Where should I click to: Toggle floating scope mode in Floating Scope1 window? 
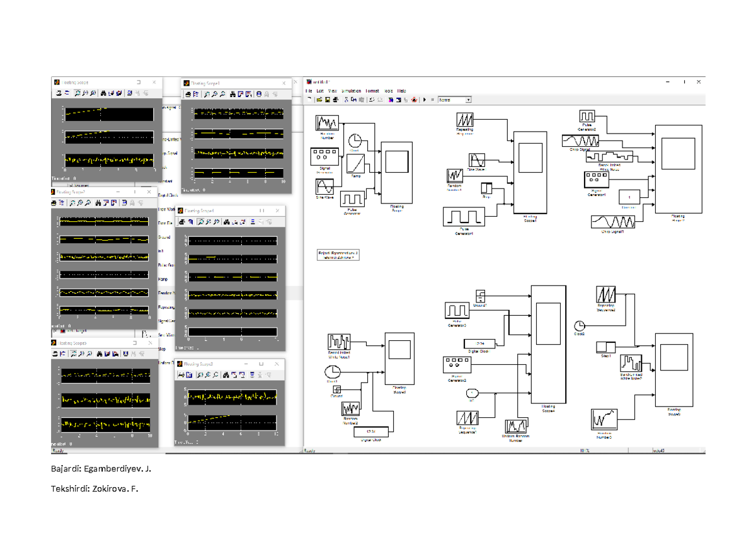(x=259, y=94)
